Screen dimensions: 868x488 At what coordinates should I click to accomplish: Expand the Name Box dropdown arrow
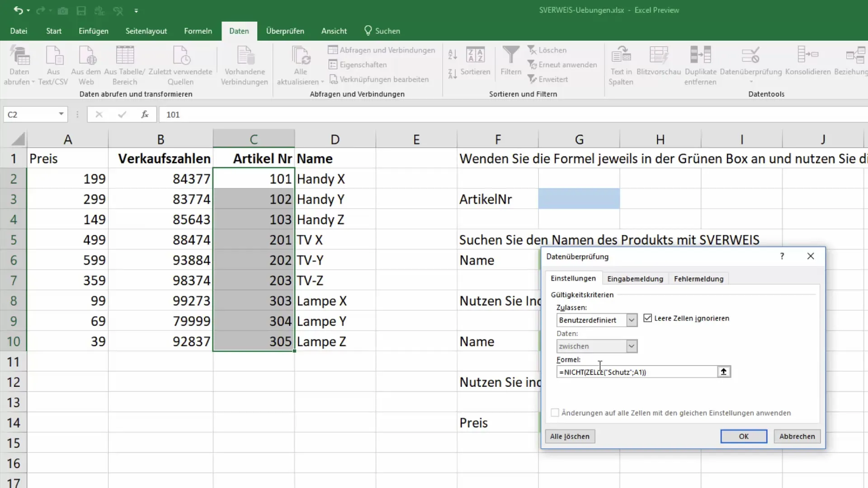point(61,114)
